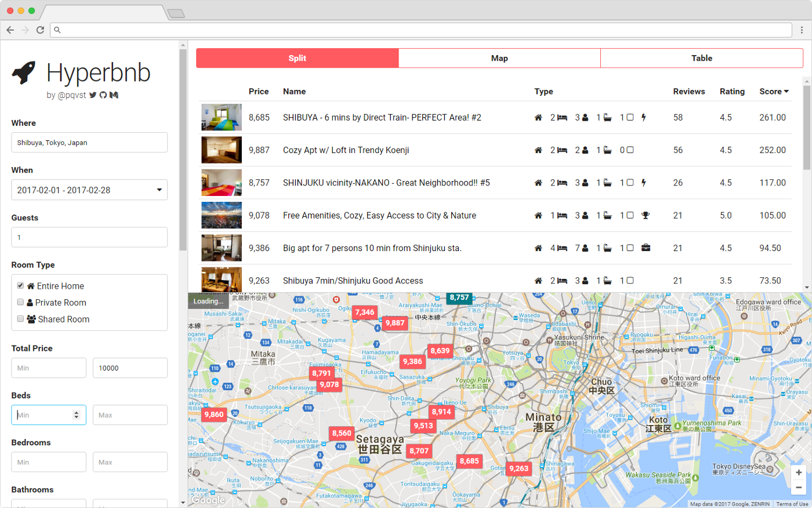The height and width of the screenshot is (508, 812).
Task: Sort the table by Rating column
Action: (x=732, y=92)
